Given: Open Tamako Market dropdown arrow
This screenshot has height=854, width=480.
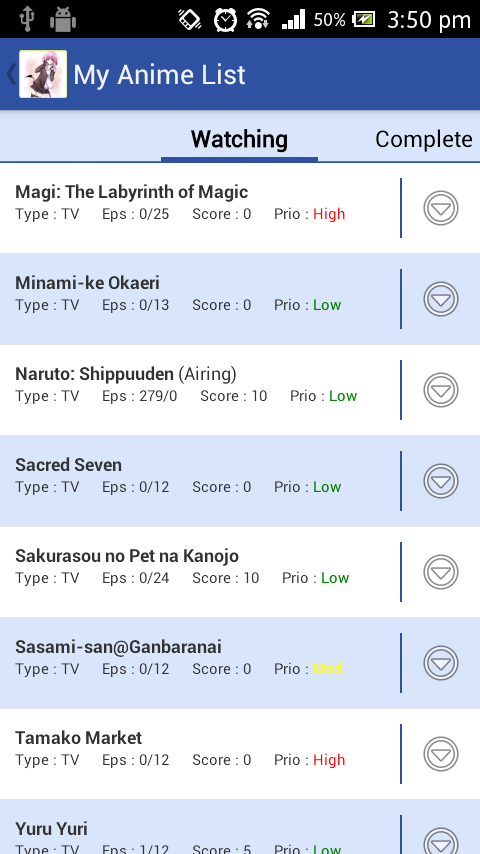Looking at the screenshot, I should 441,754.
